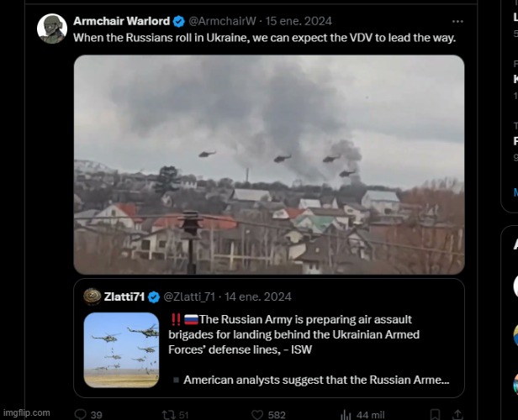Image resolution: width=518 pixels, height=420 pixels.
Task: Open Armchair Warlord profile avatar
Action: [52, 29]
